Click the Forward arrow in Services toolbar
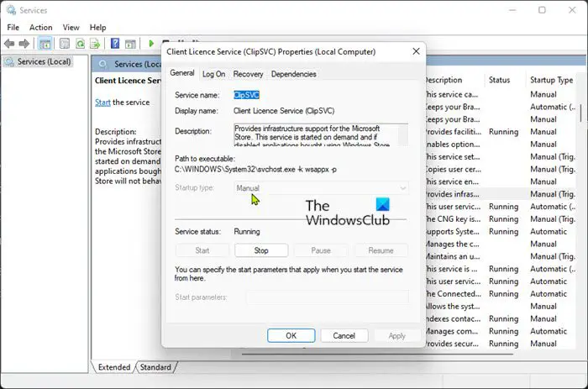This screenshot has height=389, width=588. click(x=24, y=44)
